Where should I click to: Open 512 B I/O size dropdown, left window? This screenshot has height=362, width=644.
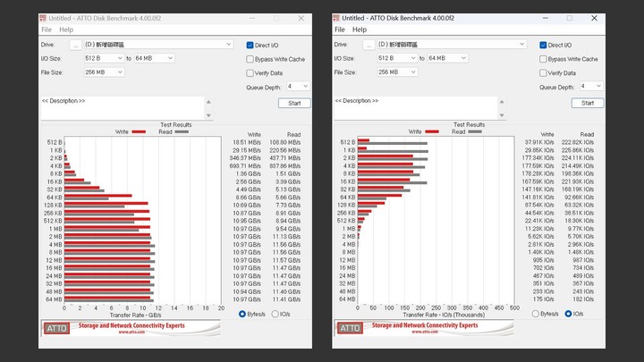104,58
